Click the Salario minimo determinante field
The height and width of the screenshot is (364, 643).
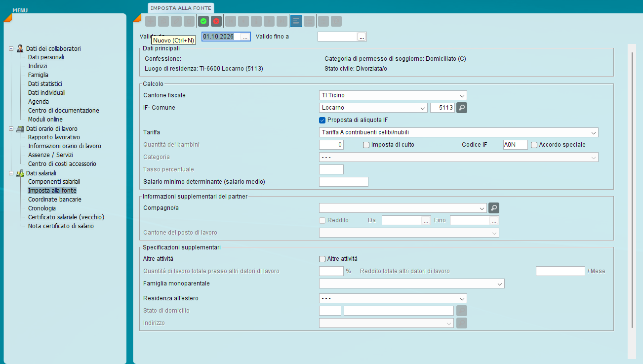[x=344, y=182]
